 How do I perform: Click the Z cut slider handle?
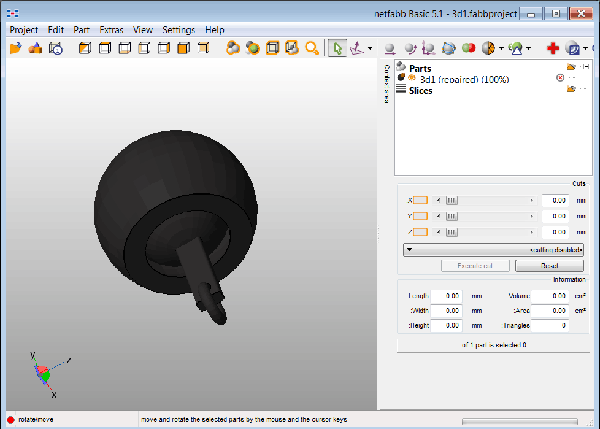(x=452, y=232)
